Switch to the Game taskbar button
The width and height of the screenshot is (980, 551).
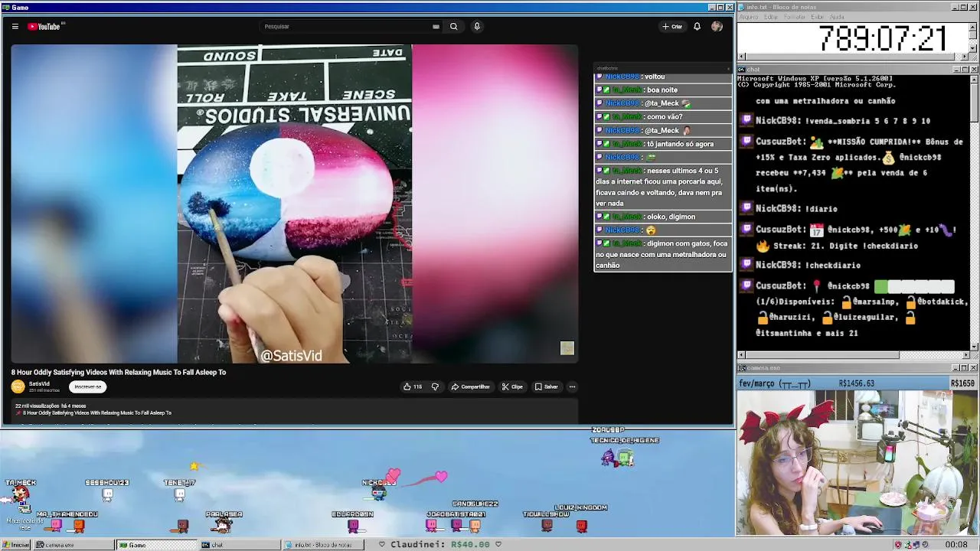click(x=157, y=545)
